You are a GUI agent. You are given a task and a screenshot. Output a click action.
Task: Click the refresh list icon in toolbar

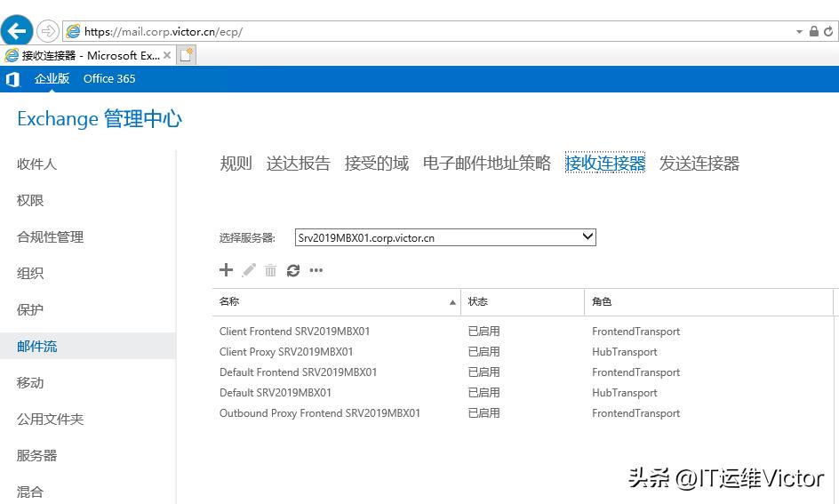pos(293,271)
